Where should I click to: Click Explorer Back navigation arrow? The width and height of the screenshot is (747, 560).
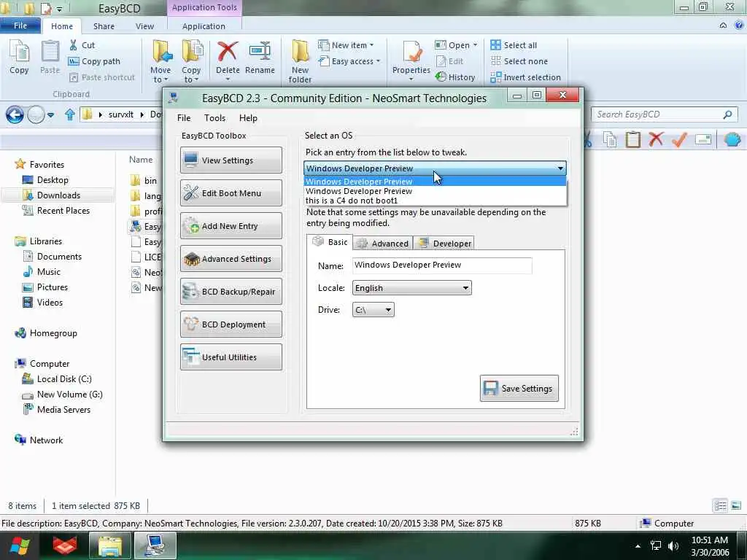pyautogui.click(x=15, y=114)
